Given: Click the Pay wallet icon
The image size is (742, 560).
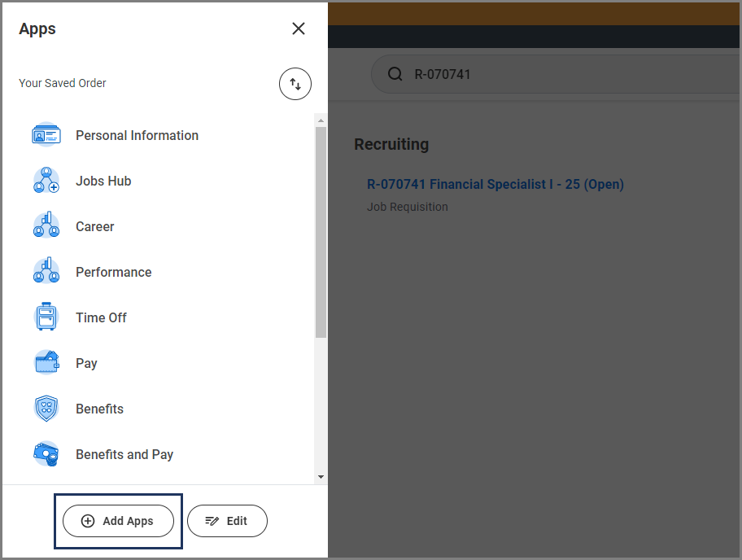Looking at the screenshot, I should point(46,363).
